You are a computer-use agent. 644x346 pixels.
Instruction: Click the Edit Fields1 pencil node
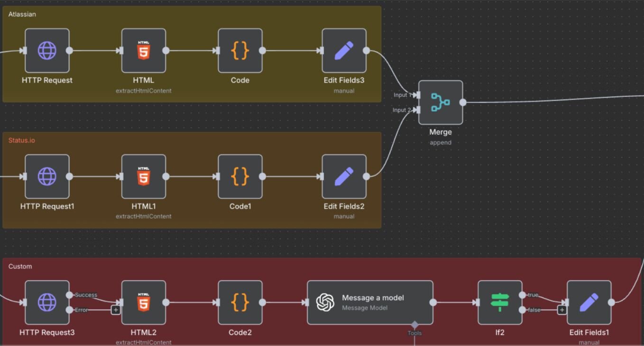coord(589,302)
